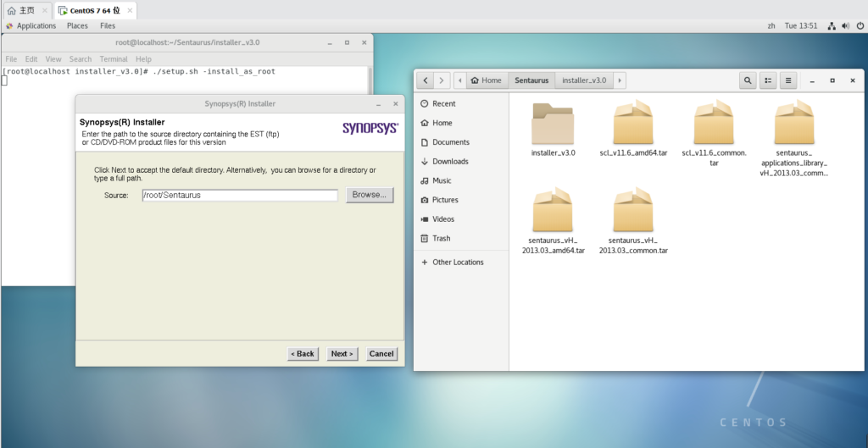Screen dimensions: 868x448
Task: Click Next in Synopsys Installer
Action: coord(342,353)
